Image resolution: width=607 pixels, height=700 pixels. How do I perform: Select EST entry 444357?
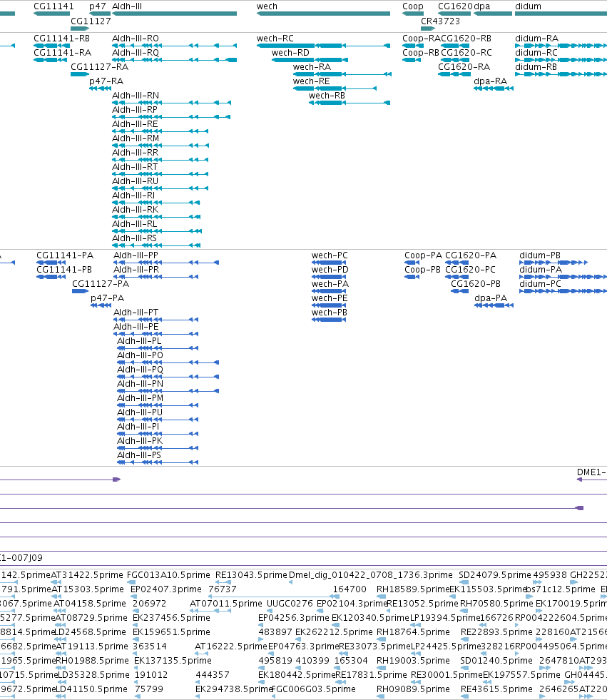point(213,675)
